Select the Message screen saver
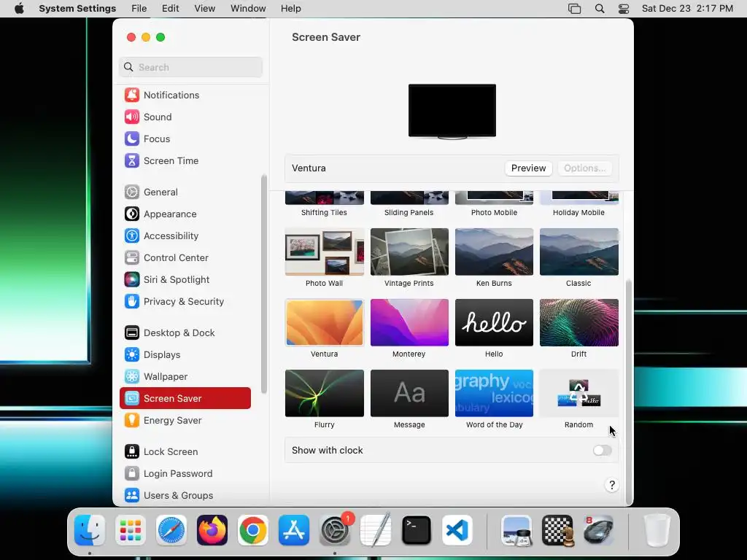Image resolution: width=747 pixels, height=560 pixels. click(x=409, y=393)
